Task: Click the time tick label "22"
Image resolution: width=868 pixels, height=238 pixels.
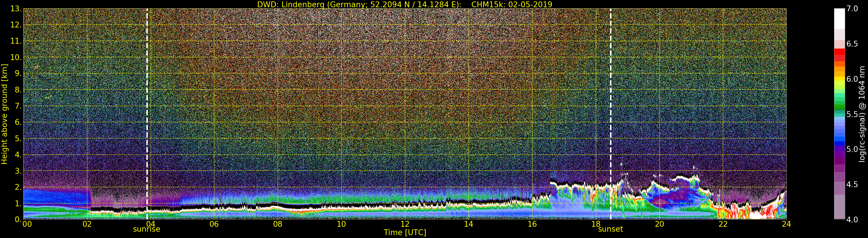Action: pos(723,224)
